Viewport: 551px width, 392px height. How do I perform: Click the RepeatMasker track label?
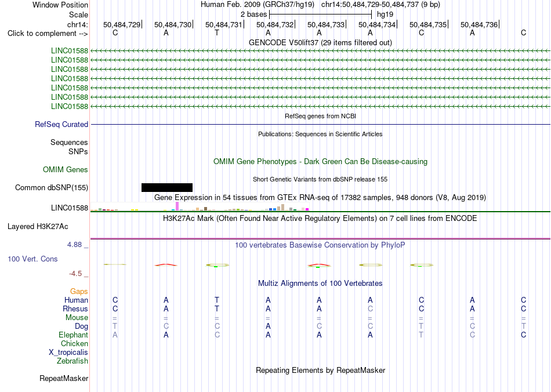click(64, 378)
